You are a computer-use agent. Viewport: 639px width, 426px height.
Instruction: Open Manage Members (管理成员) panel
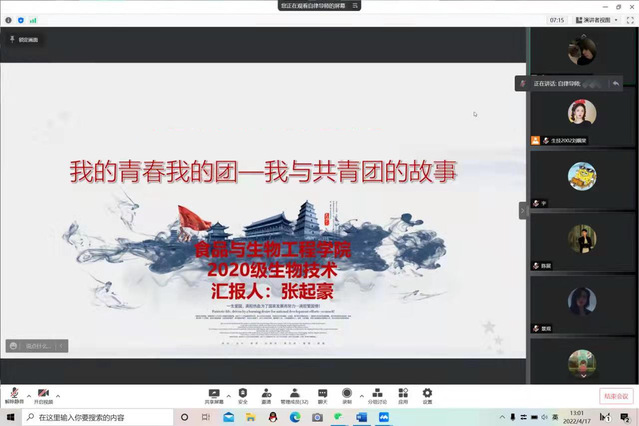(x=294, y=394)
